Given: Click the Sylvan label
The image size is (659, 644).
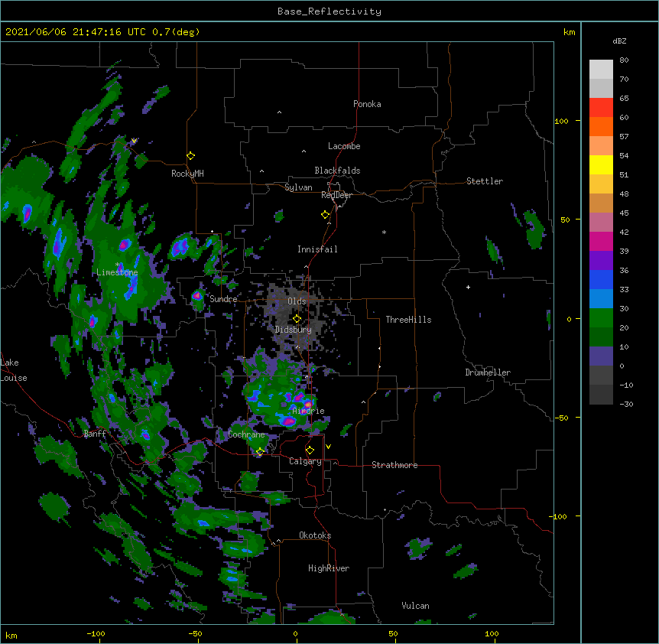Looking at the screenshot, I should click(x=298, y=187).
